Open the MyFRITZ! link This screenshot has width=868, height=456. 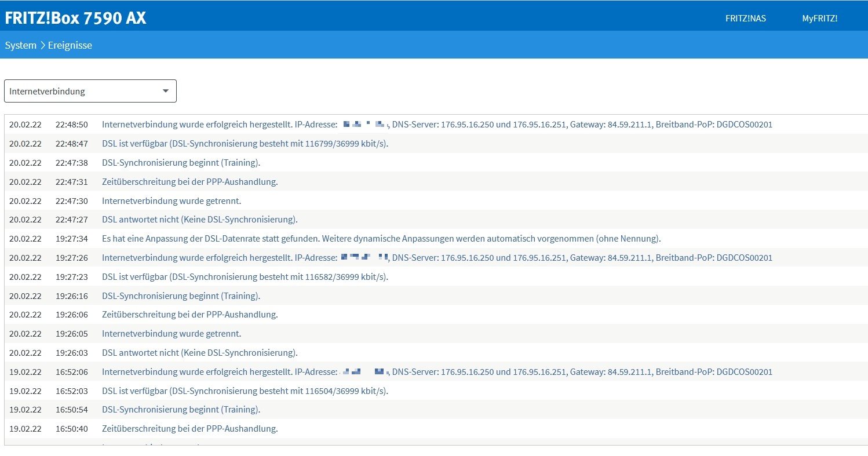(x=819, y=19)
